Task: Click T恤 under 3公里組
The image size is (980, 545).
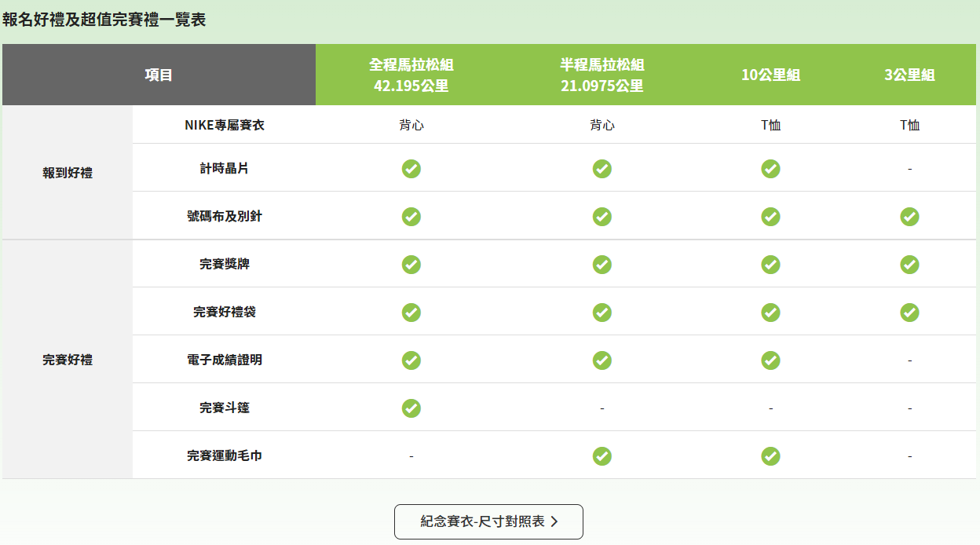Action: point(910,125)
